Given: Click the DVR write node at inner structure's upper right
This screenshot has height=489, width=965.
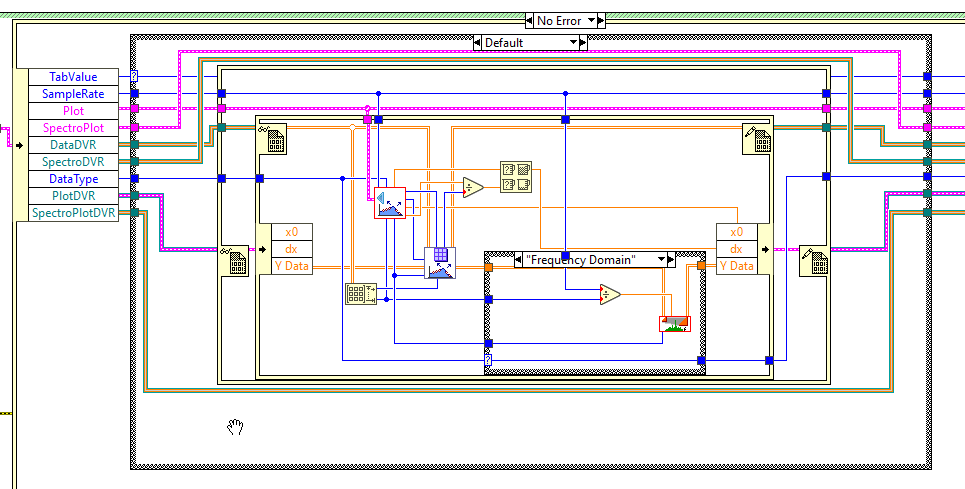Looking at the screenshot, I should point(756,138).
